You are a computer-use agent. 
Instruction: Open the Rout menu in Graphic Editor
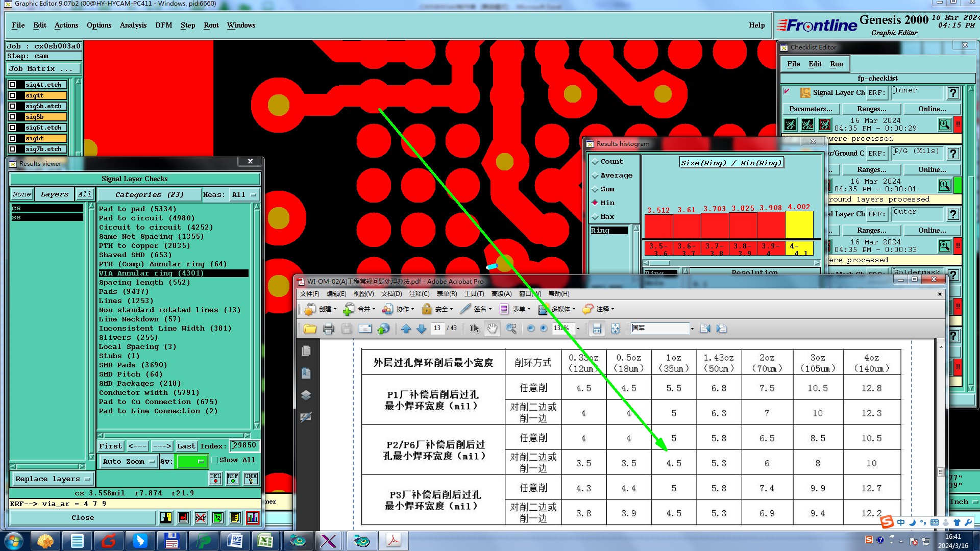[211, 26]
